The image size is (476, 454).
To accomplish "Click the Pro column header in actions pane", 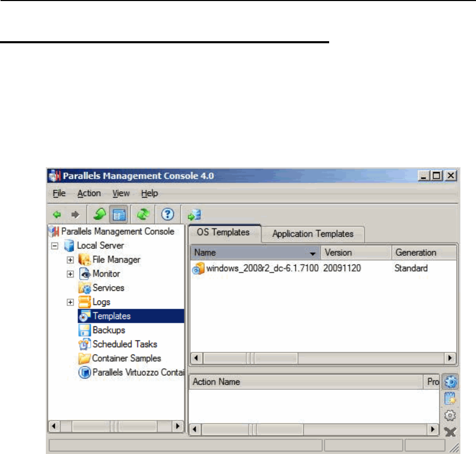I will point(431,382).
